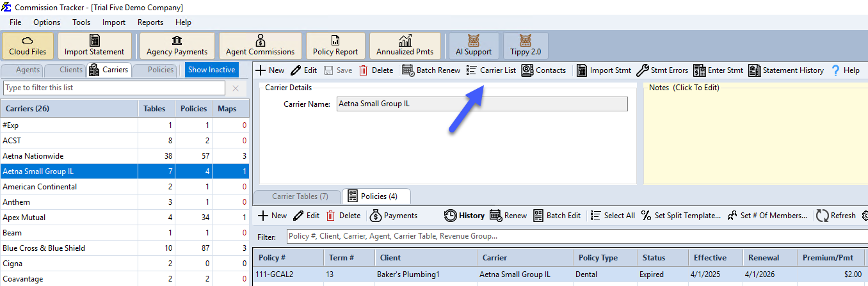This screenshot has height=286, width=868.
Task: Clear the carrier list filter
Action: pos(236,88)
